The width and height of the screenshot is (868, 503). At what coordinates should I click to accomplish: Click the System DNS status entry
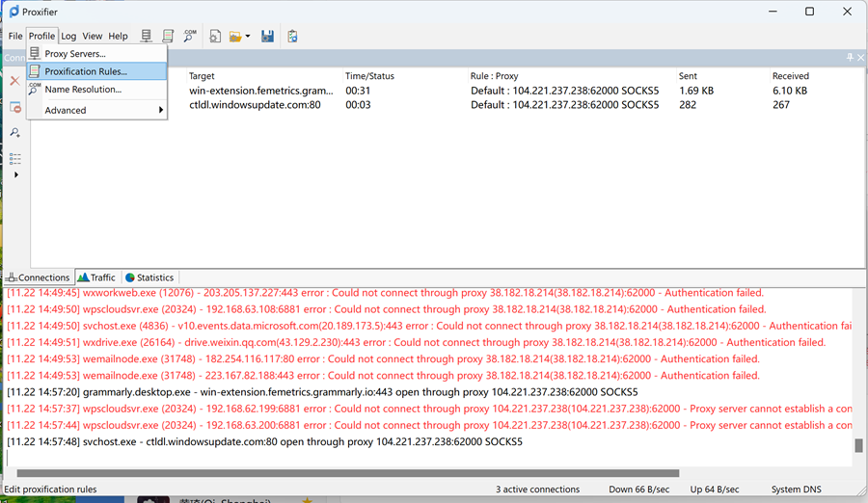(796, 490)
